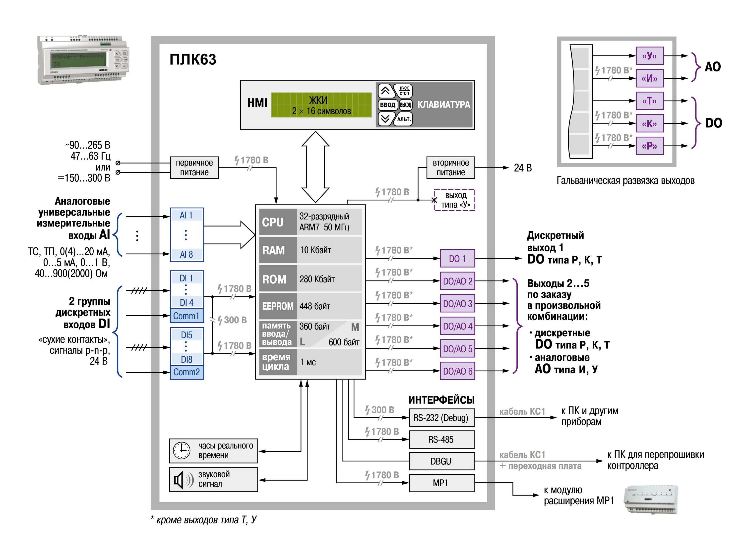Click the DO/AO 4 output block

[457, 326]
